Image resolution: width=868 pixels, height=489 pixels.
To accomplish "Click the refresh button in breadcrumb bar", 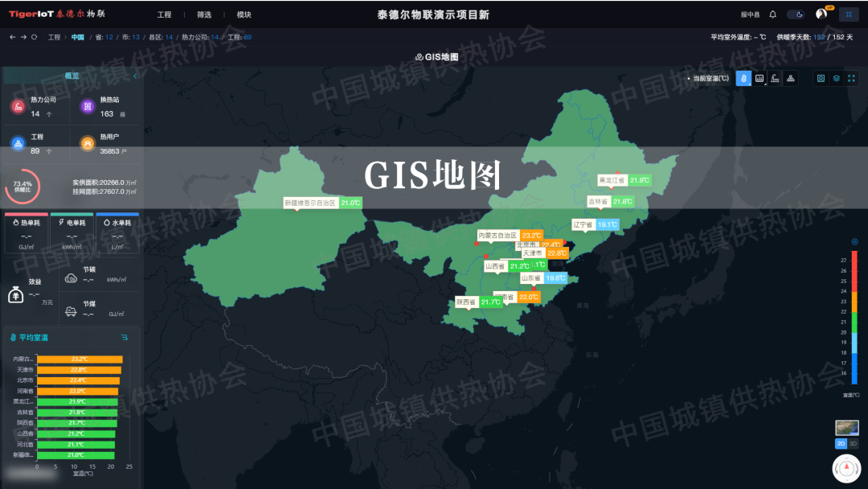I will tap(35, 37).
